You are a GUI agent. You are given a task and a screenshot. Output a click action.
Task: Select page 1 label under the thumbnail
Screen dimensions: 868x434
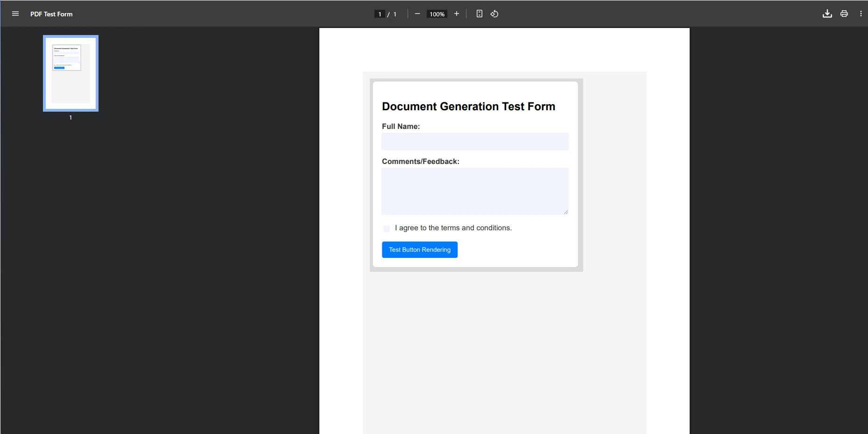[70, 118]
